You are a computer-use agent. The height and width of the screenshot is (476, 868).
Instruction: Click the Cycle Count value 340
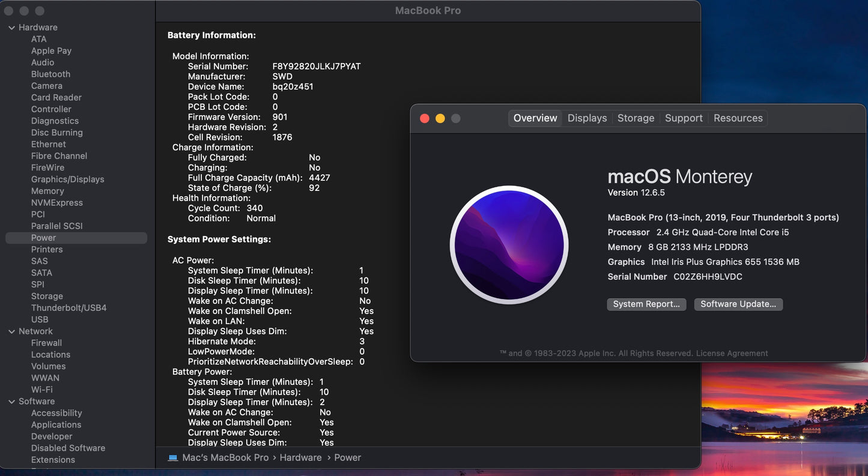point(255,208)
